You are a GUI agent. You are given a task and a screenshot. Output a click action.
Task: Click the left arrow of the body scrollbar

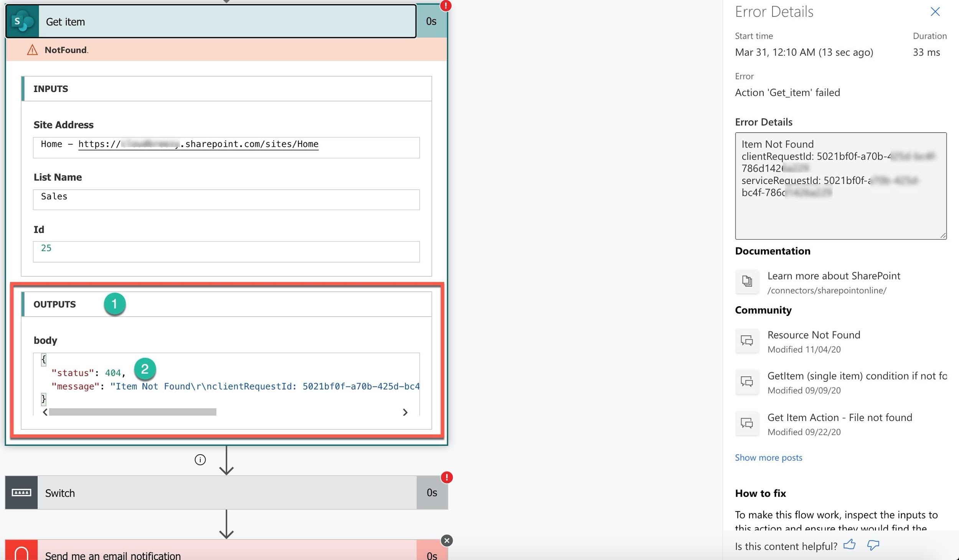[x=45, y=412]
